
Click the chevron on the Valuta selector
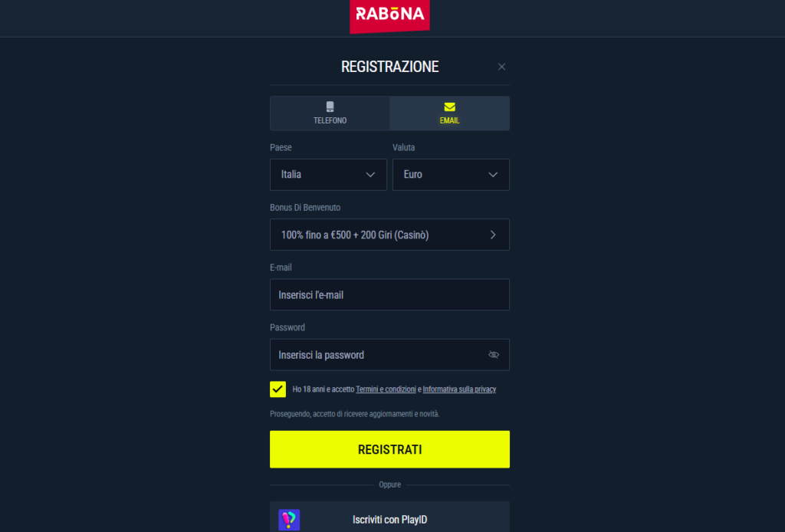click(x=493, y=174)
